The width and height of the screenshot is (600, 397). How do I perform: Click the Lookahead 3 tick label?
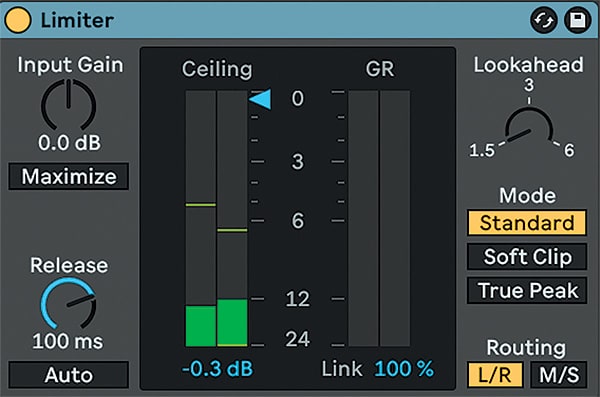tap(529, 85)
